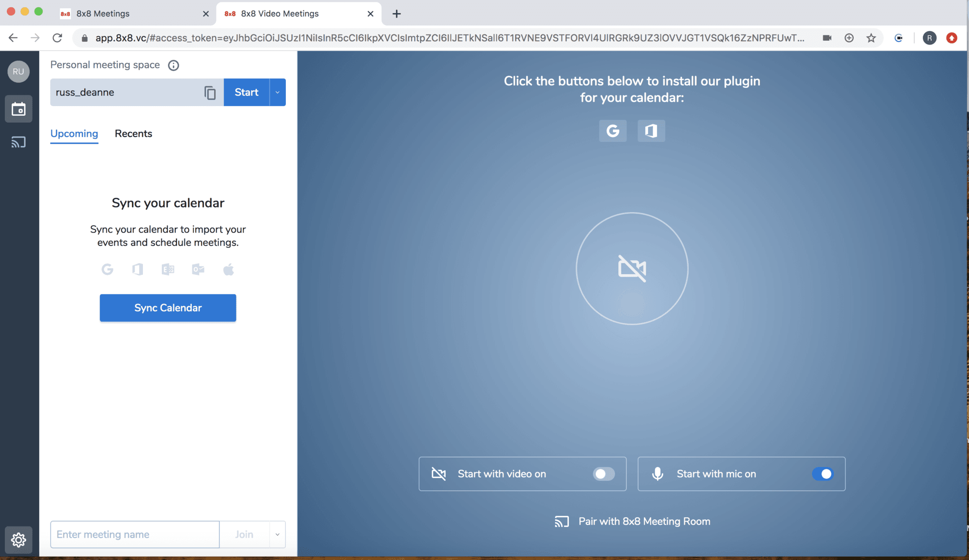The height and width of the screenshot is (560, 969).
Task: Click the info icon beside Personal meeting space
Action: coord(173,65)
